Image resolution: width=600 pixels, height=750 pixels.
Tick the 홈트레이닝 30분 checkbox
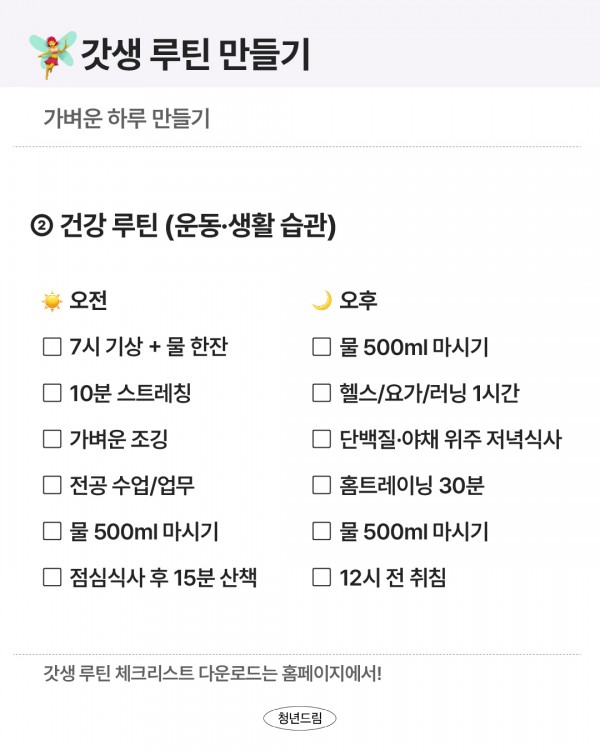point(322,485)
